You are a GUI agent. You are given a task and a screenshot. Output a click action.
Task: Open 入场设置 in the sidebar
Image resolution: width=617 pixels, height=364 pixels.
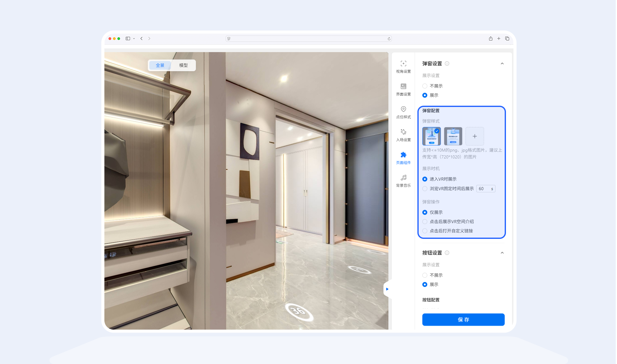(403, 135)
